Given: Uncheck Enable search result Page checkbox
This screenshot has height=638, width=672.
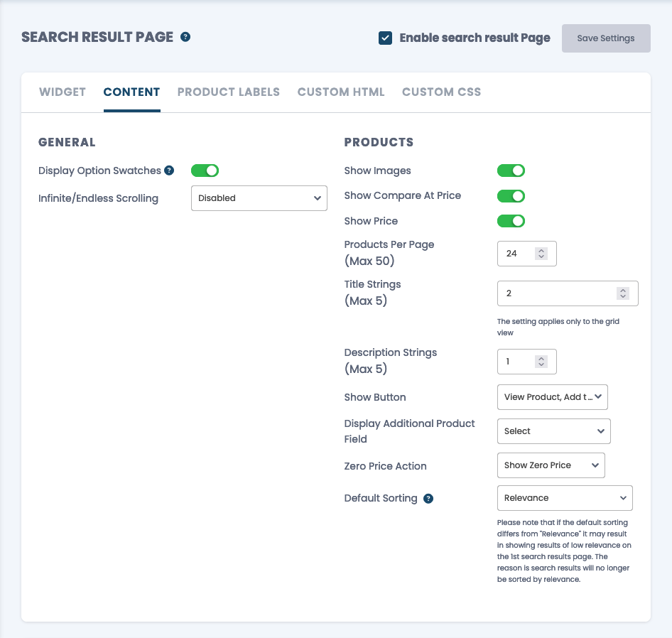Looking at the screenshot, I should (x=385, y=38).
